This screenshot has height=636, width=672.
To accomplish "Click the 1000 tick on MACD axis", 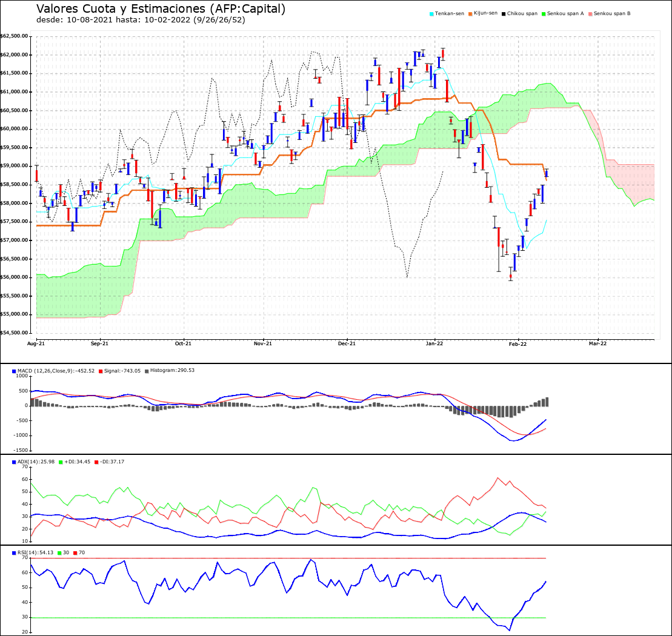I will click(x=22, y=376).
